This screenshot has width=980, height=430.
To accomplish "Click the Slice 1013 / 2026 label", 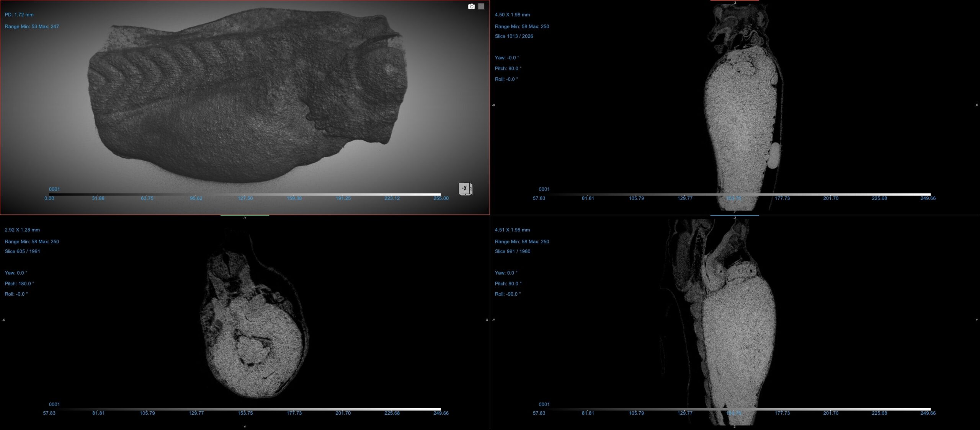I will pyautogui.click(x=514, y=36).
